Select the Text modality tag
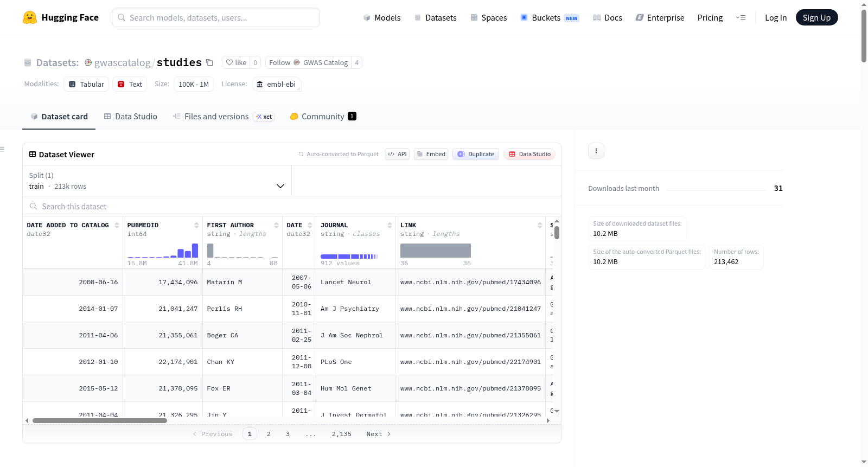The height and width of the screenshot is (467, 868). pos(130,84)
